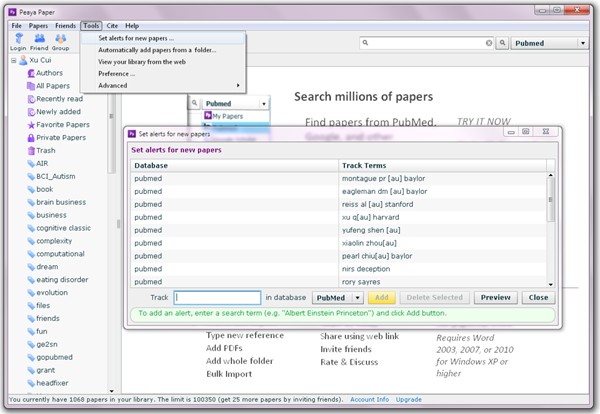Choose Set alerts for new papers menu item
The image size is (600, 414).
163,38
